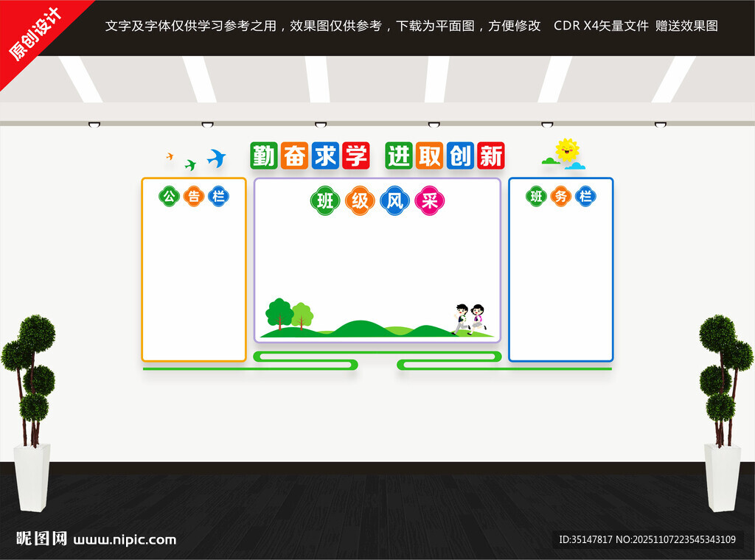Screen dimensions: 755x560
Task: Click the blue 风 badge
Action: point(395,200)
